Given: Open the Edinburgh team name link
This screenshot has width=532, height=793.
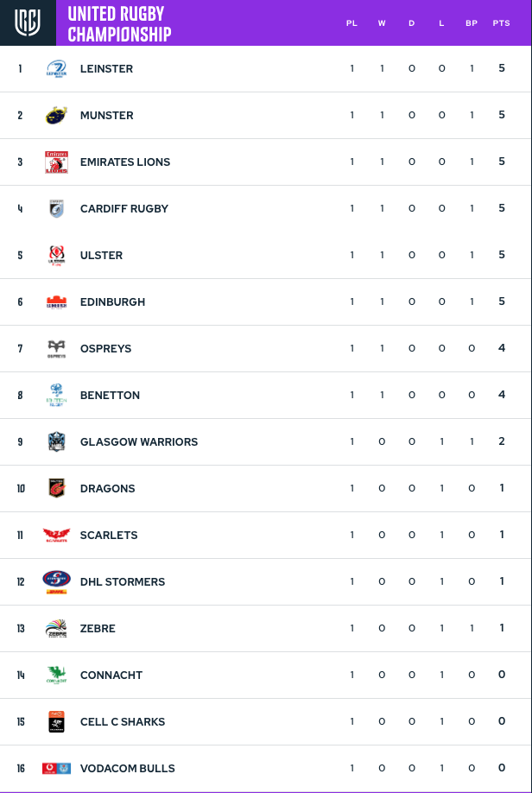Looking at the screenshot, I should click(x=113, y=302).
